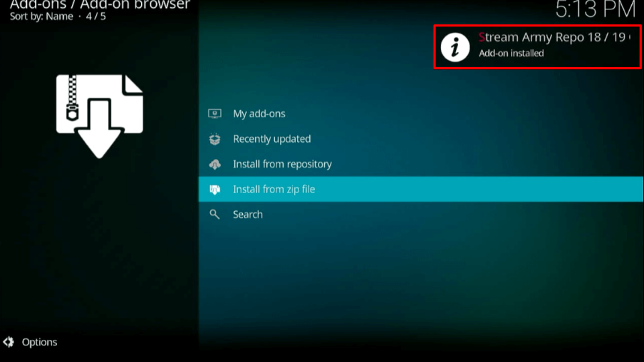Screen dimensions: 644x362
Task: Click the notification info icon
Action: click(x=455, y=47)
